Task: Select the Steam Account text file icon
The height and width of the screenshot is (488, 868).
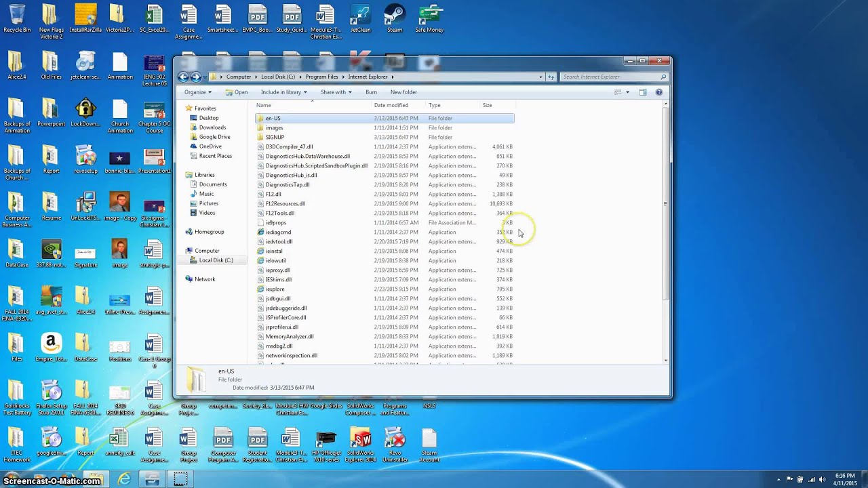Action: click(x=429, y=445)
